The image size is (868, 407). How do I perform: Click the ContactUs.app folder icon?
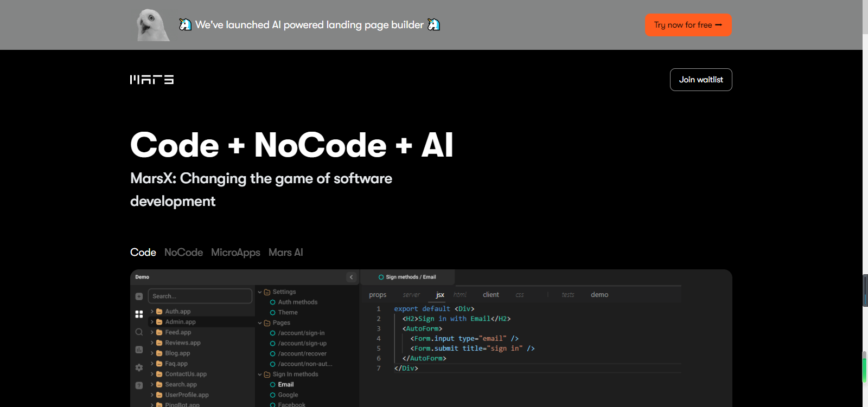[159, 374]
